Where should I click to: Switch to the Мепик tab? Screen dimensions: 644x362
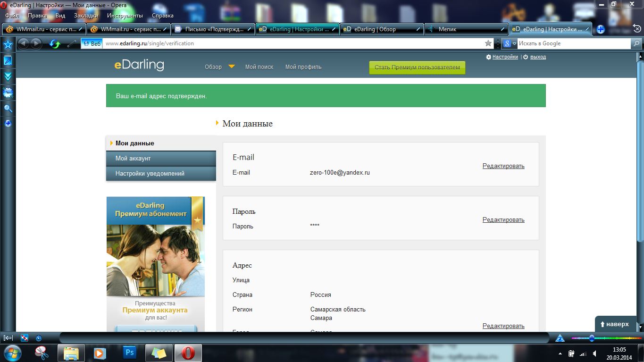pos(466,29)
